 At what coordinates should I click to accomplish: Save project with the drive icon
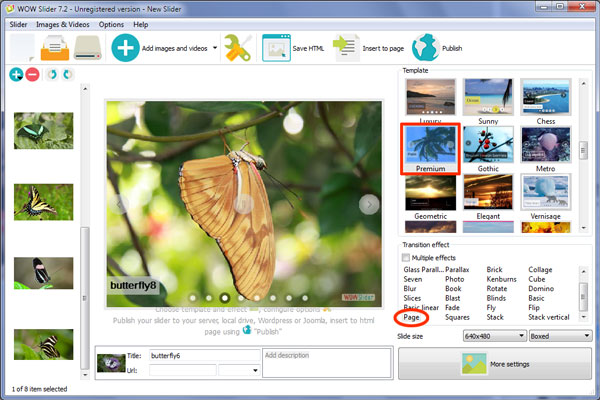point(87,48)
